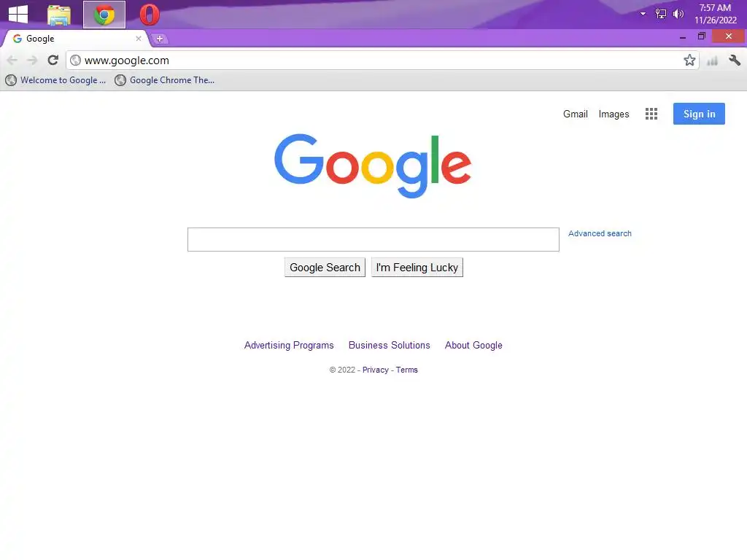747x560 pixels.
Task: Open the network status tray icon
Action: click(661, 14)
